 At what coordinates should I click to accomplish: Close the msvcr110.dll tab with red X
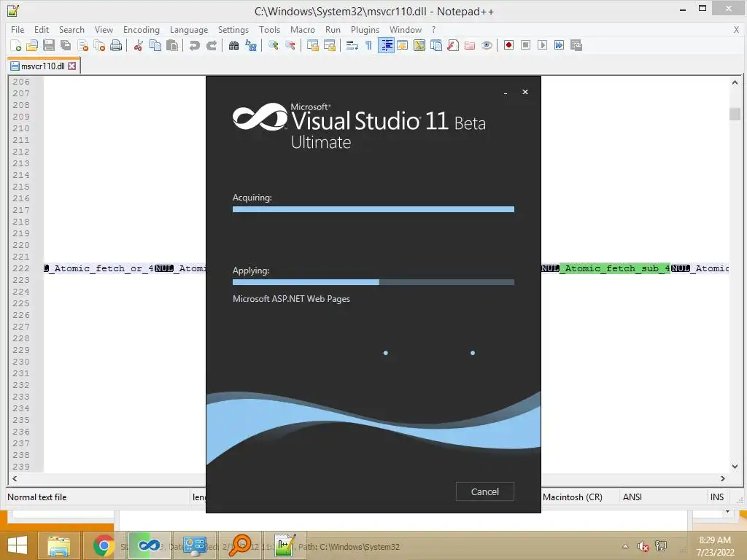pos(72,66)
